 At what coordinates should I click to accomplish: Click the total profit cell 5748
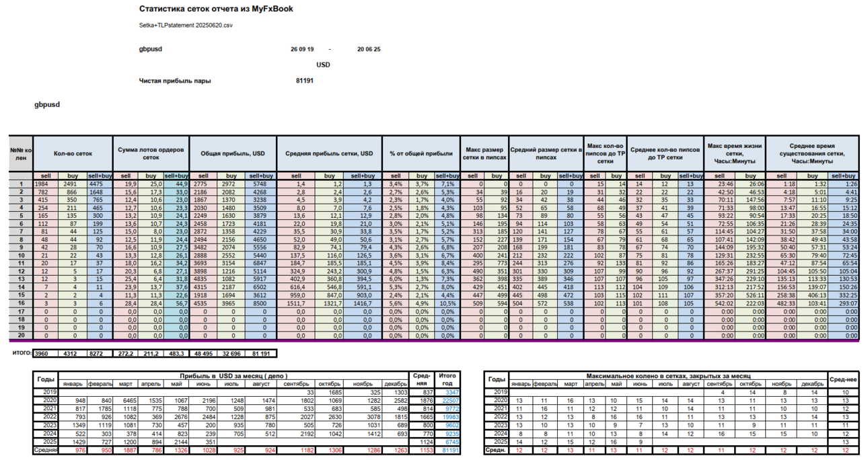(x=260, y=184)
